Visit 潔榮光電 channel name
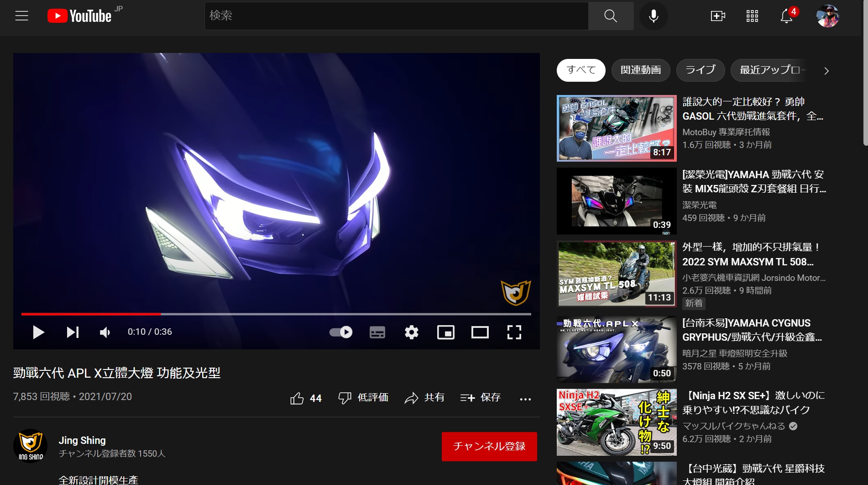The image size is (868, 485). click(700, 205)
